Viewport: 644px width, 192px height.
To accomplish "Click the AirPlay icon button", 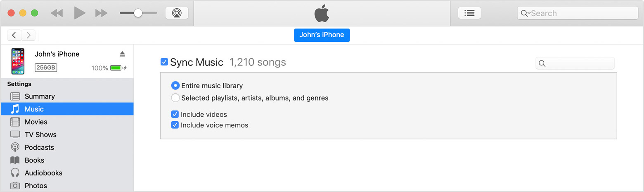I will coord(177,13).
